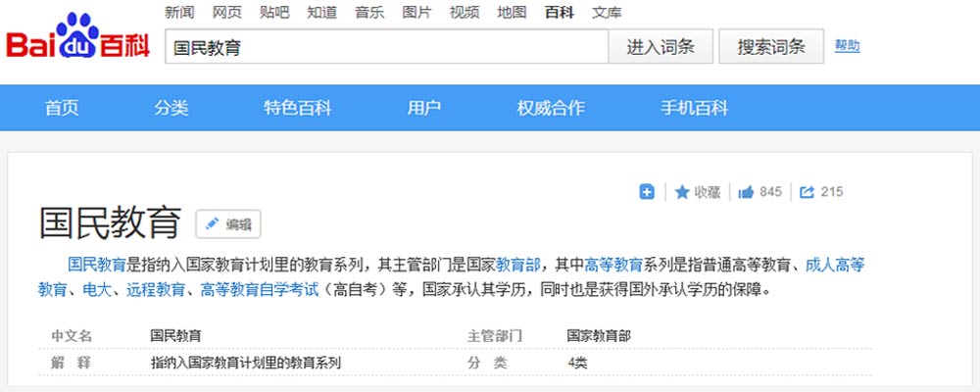Click the blue plus add icon

click(x=647, y=192)
